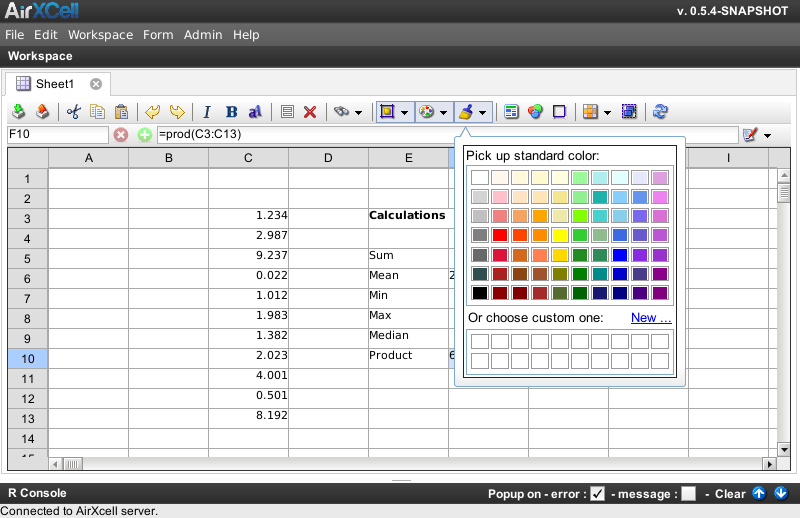
Task: Toggle italic formatting with the I icon
Action: point(207,112)
